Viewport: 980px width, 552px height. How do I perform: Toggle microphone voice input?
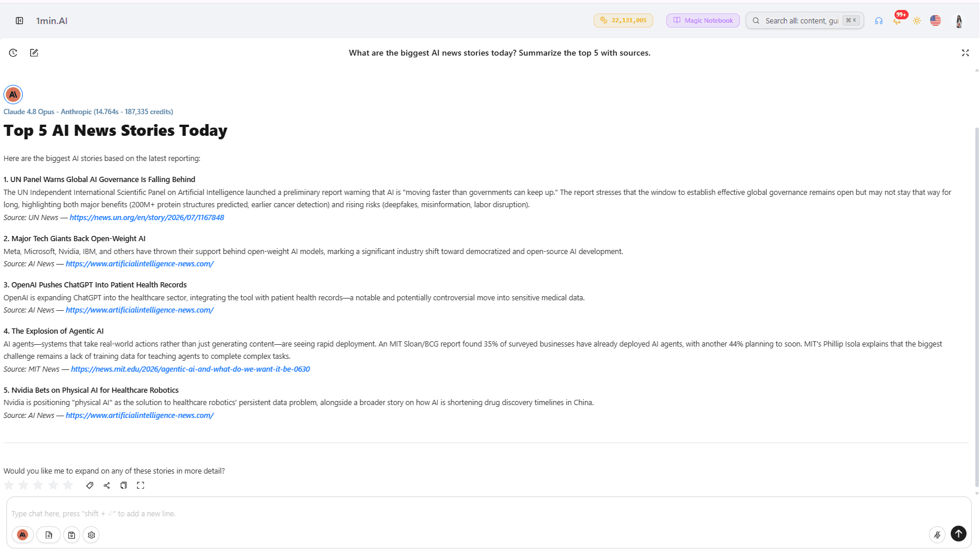click(937, 534)
